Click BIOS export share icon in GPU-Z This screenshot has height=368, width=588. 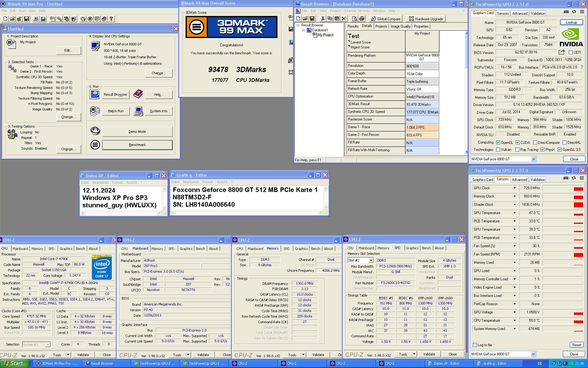562,52
